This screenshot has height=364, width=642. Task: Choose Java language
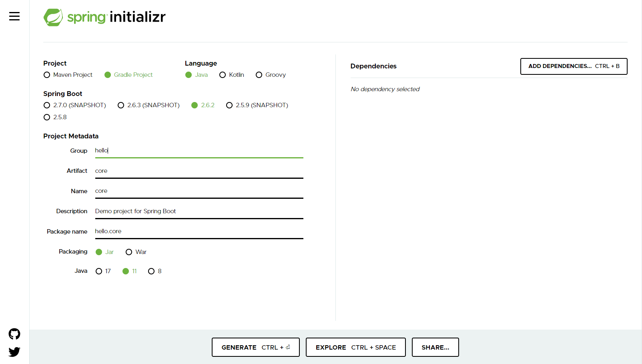[197, 75]
